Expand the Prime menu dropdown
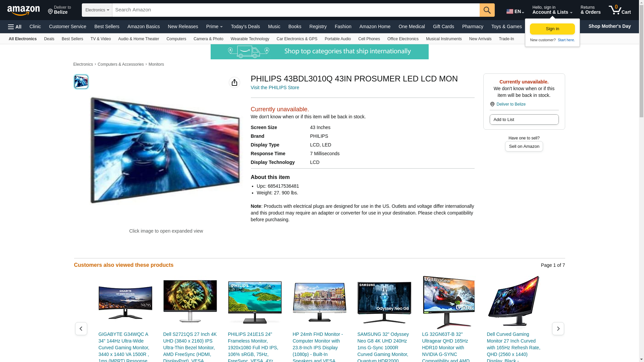 coord(214,26)
